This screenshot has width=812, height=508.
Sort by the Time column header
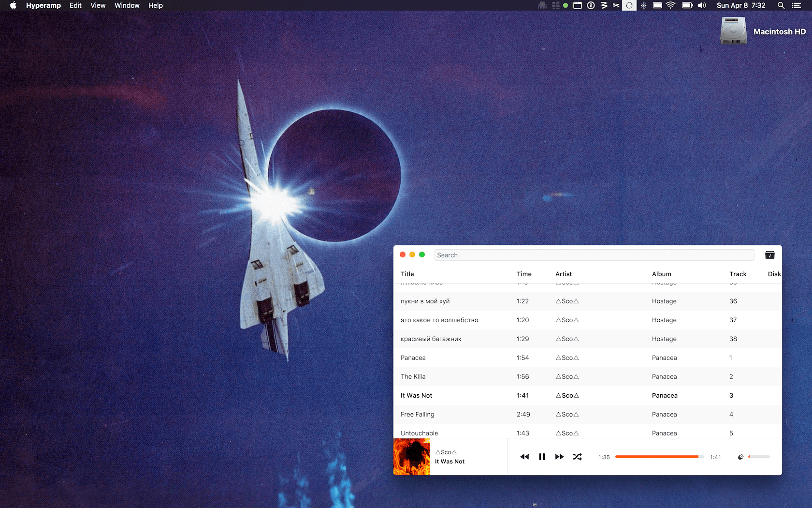pyautogui.click(x=524, y=274)
